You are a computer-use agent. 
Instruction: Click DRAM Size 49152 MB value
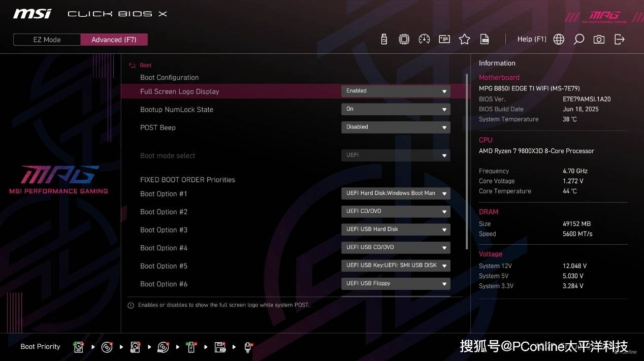576,224
